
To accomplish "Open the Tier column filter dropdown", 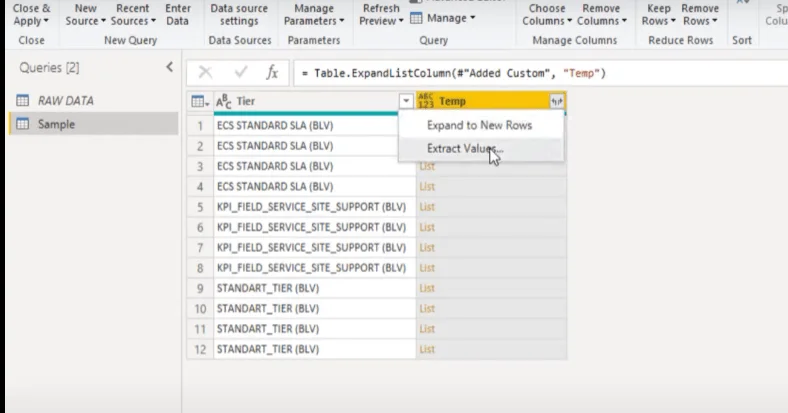I will 406,101.
